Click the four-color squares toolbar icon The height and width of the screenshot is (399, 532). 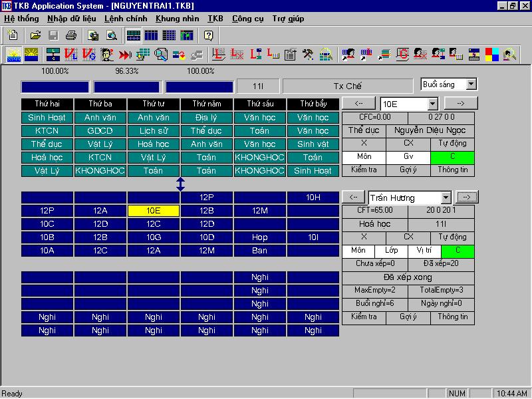click(492, 55)
